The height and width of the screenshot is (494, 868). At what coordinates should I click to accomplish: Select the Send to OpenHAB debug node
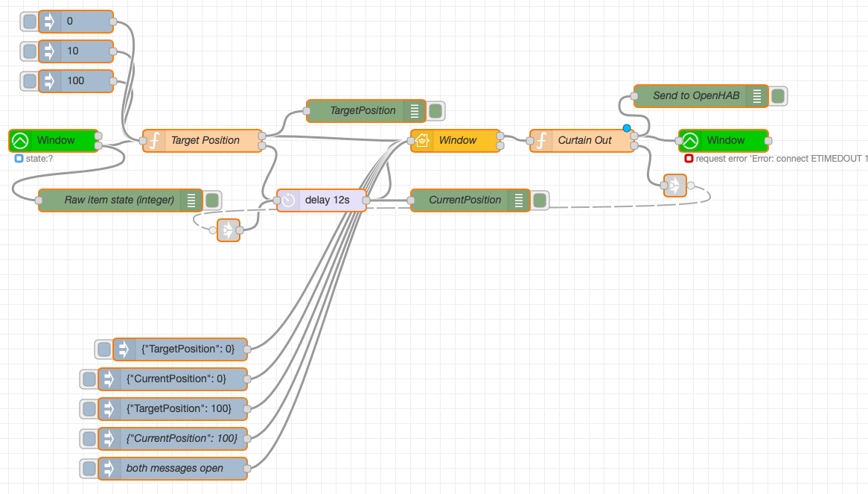tap(701, 96)
